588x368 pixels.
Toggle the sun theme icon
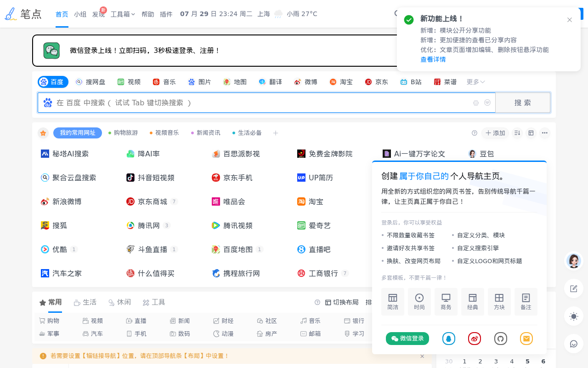click(x=574, y=316)
